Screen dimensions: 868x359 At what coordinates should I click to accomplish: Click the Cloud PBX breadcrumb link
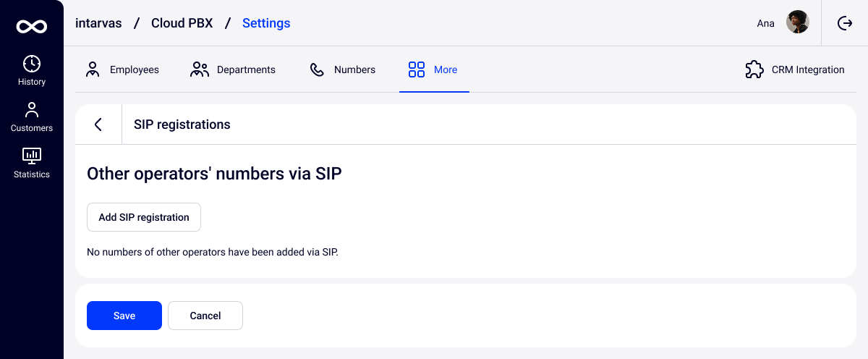pos(182,23)
